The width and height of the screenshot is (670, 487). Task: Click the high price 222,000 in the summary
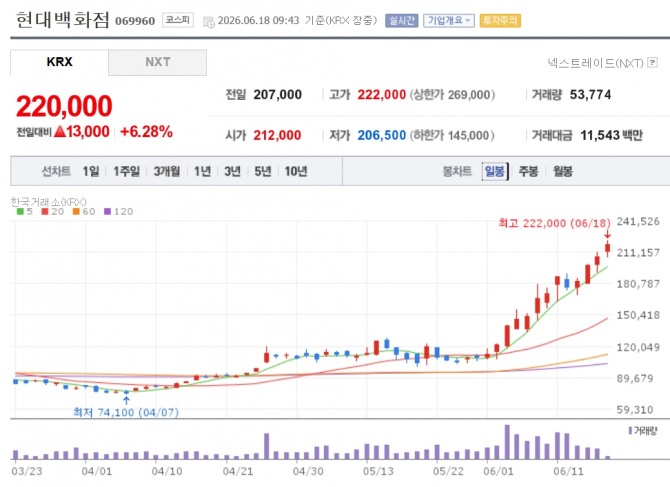(382, 94)
